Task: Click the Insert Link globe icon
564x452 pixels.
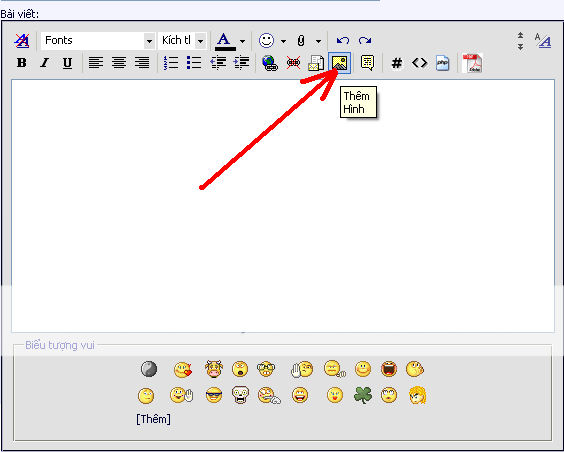Action: (x=270, y=63)
